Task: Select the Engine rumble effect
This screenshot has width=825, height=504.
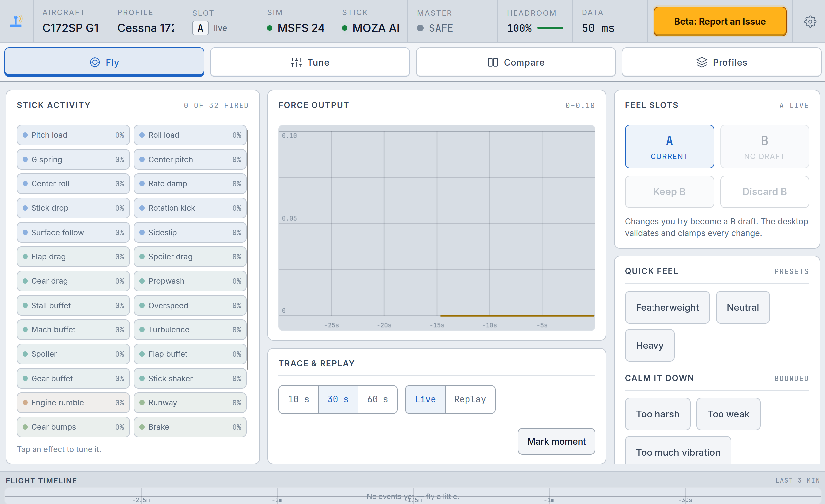Action: [73, 403]
